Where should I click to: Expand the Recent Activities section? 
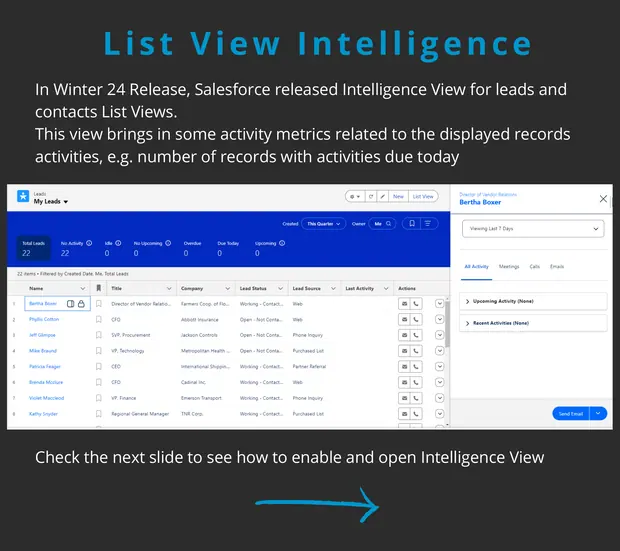tap(467, 323)
